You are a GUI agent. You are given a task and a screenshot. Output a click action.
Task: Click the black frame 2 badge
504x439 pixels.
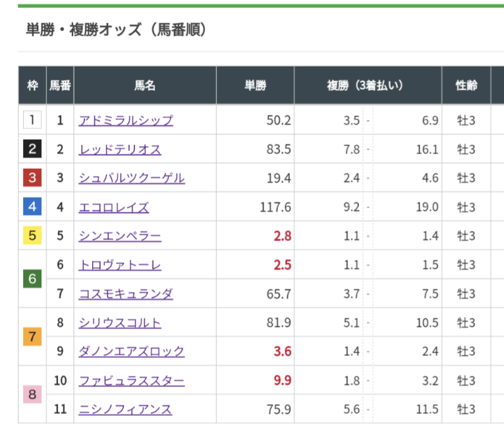(32, 150)
